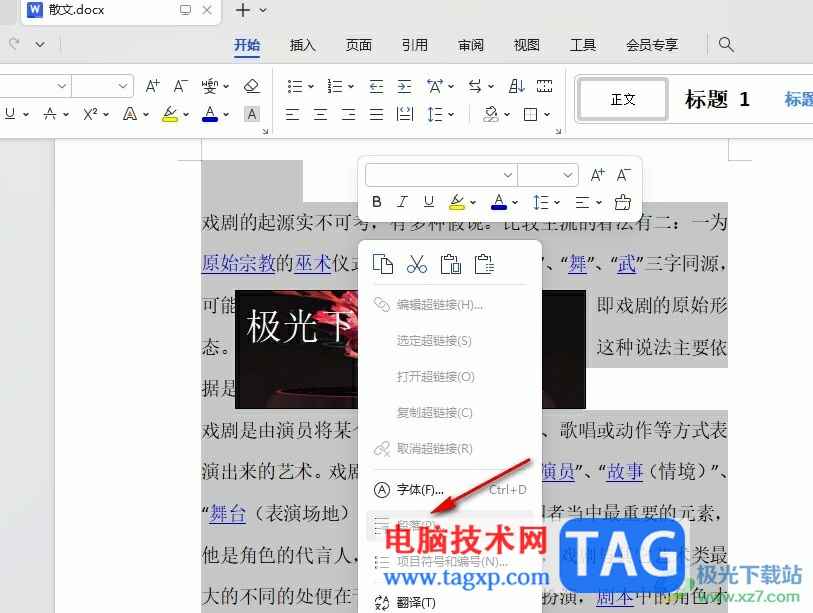813x613 pixels.
Task: Expand mini toolbar alignment dropdown arrow
Action: click(598, 202)
